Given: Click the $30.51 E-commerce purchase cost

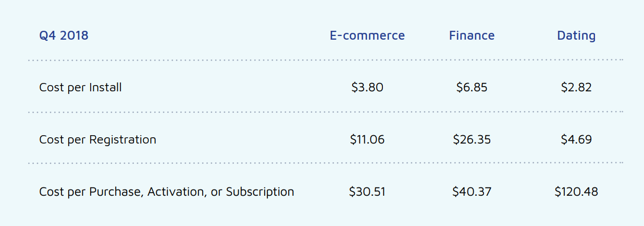Looking at the screenshot, I should coord(367,192).
